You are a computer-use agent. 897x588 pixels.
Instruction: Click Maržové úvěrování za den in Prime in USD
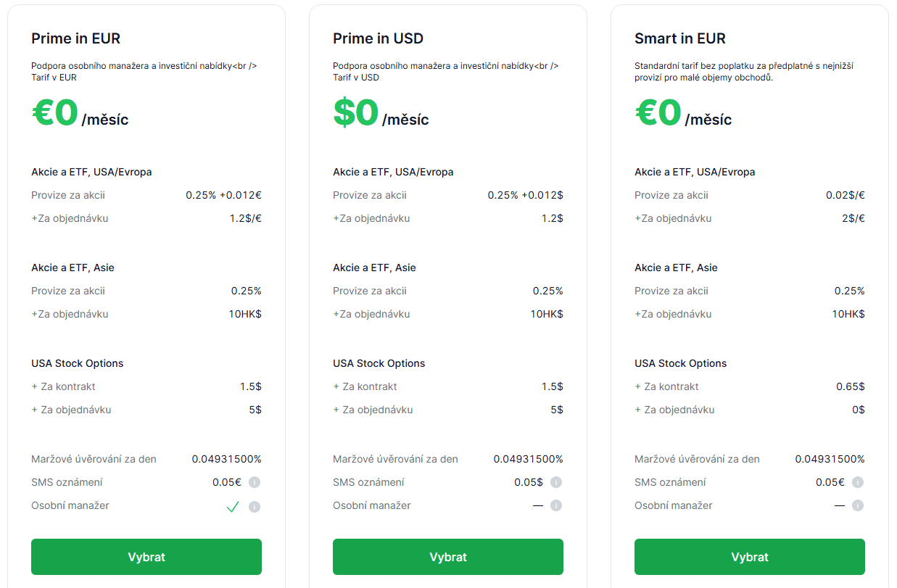click(395, 459)
